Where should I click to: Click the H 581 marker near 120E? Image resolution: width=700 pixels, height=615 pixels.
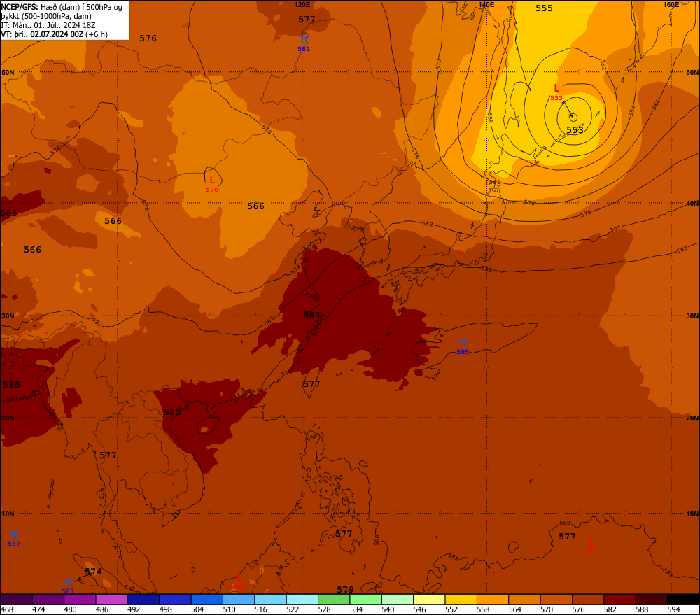(304, 43)
